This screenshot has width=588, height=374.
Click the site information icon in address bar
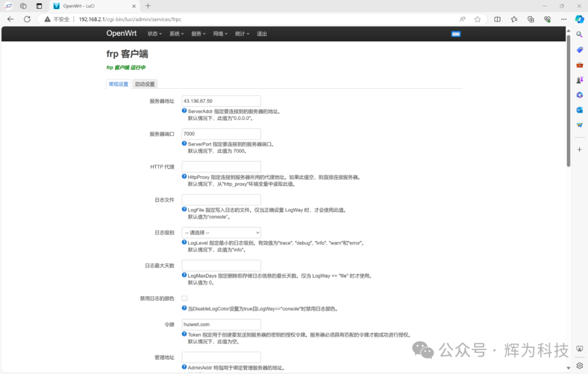tap(46, 19)
